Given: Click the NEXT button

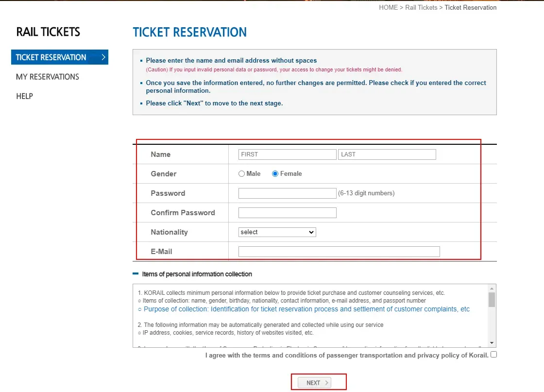Looking at the screenshot, I should (x=316, y=382).
